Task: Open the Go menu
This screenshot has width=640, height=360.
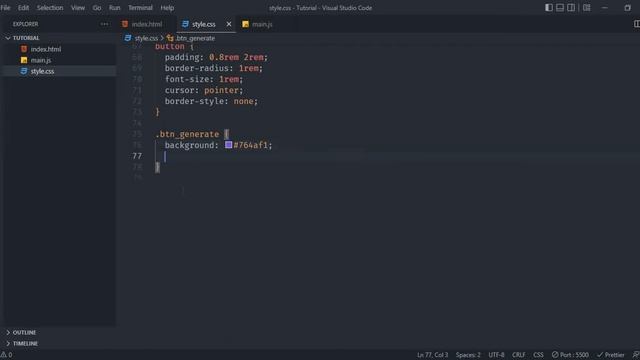Action: 97,8
